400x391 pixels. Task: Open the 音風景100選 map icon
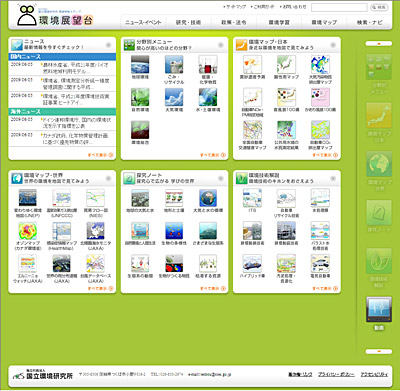[x=286, y=97]
